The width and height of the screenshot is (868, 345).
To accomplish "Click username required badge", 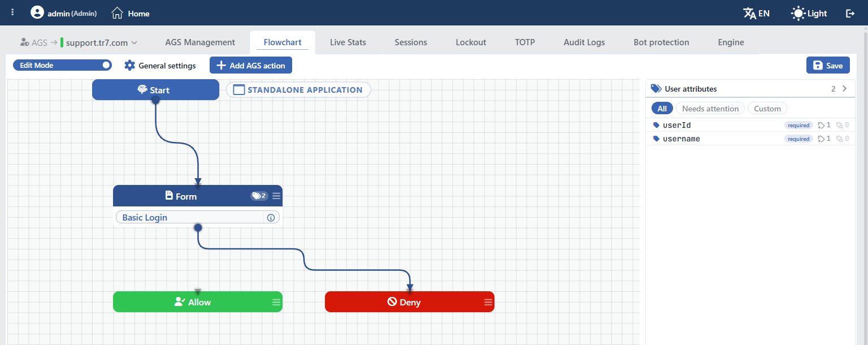I will (798, 139).
